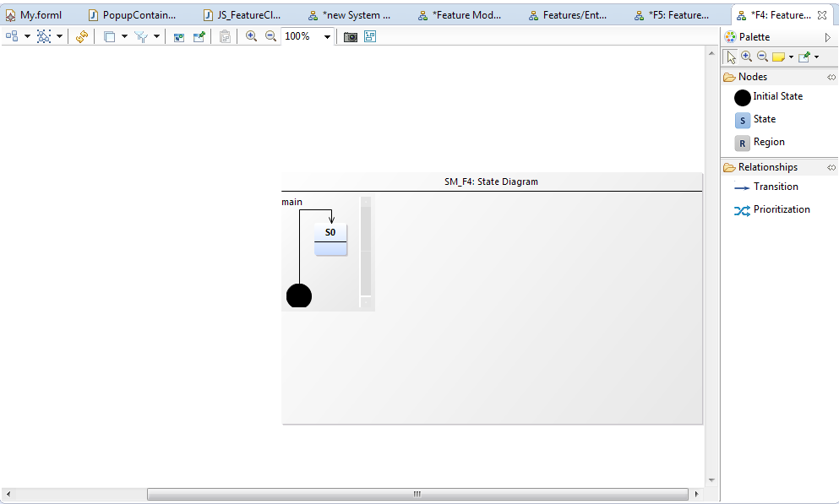Select the State node palette tool

coord(755,120)
